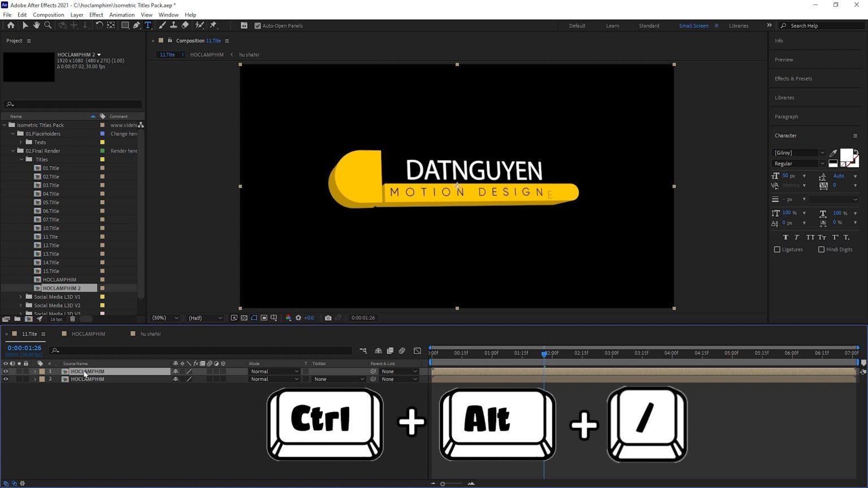Open the magnification ratio dropdown showing 50%
The width and height of the screenshot is (868, 488).
tap(164, 317)
